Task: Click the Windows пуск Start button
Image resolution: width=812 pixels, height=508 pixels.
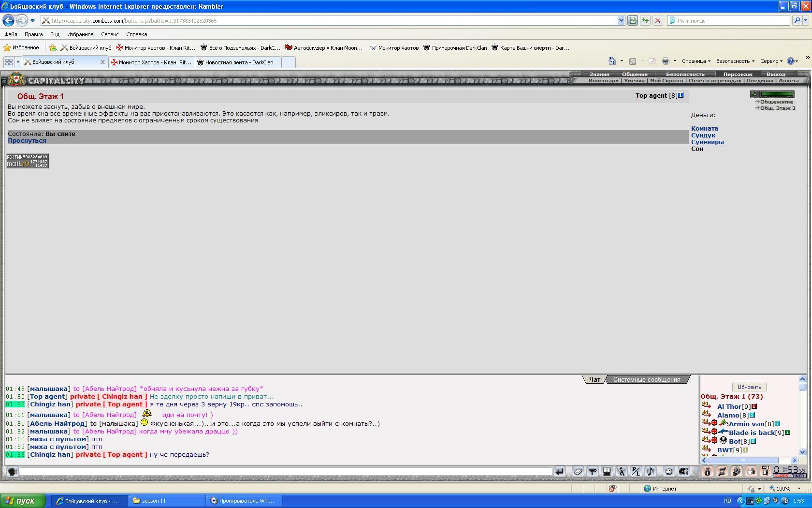Action: coord(23,501)
